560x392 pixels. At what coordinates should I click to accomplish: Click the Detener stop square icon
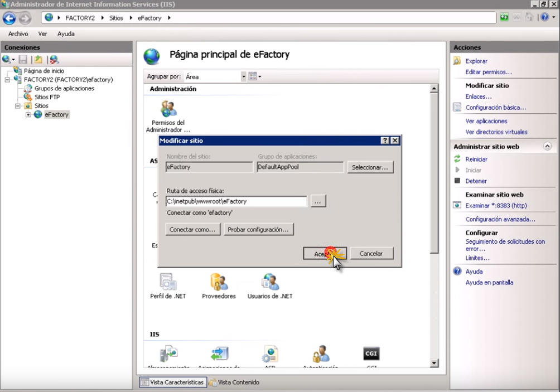point(457,181)
